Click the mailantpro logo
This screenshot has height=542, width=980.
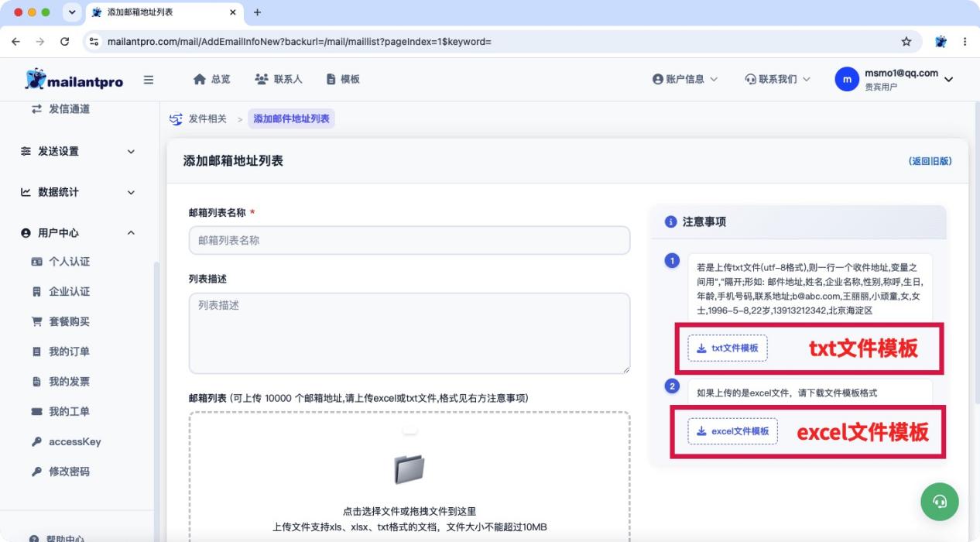74,79
